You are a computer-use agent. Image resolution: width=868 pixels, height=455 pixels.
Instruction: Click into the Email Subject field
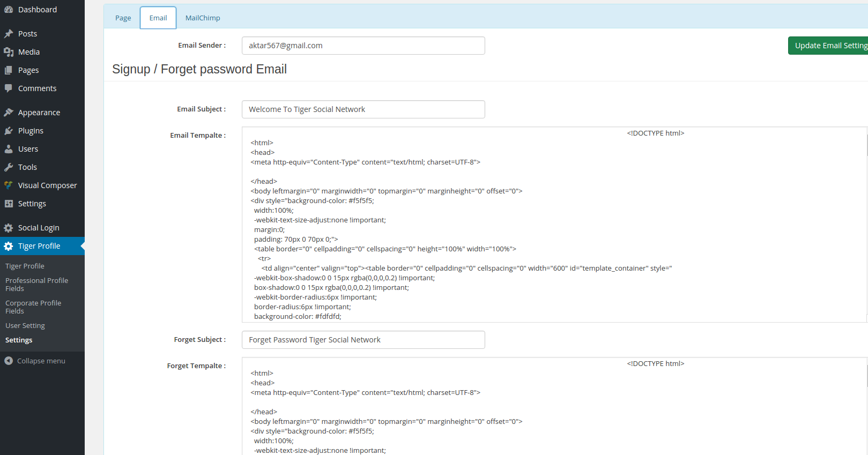(x=363, y=109)
